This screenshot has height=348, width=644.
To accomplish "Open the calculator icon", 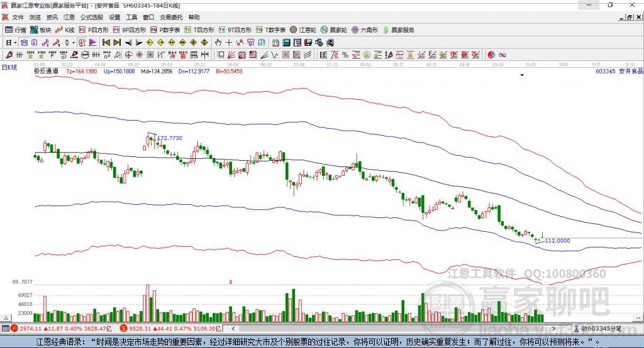I will click(x=286, y=43).
